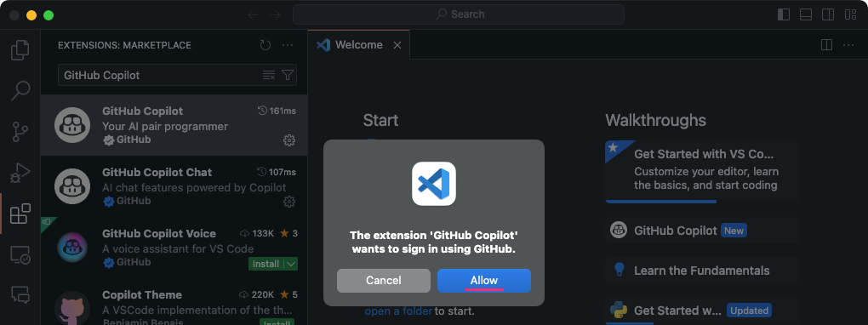Toggle the primary side bar layout
The height and width of the screenshot is (325, 868).
(784, 15)
